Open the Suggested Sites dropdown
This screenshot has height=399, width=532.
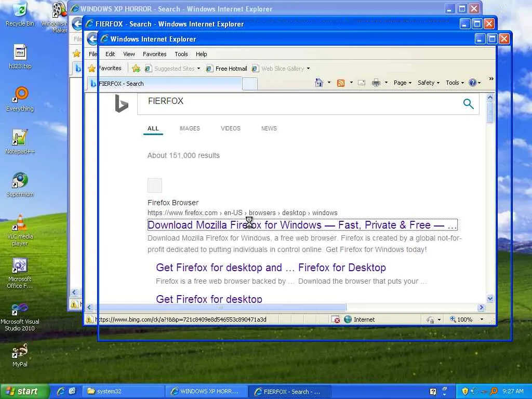click(198, 69)
